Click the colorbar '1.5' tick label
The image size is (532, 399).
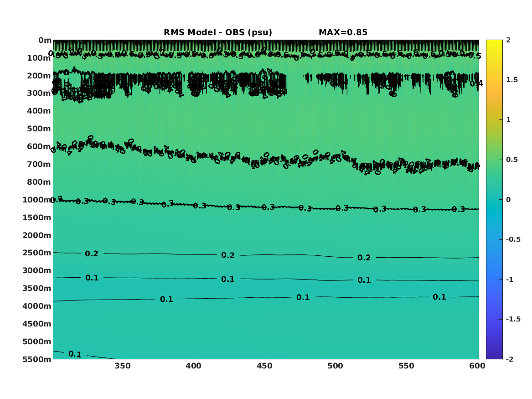[512, 80]
